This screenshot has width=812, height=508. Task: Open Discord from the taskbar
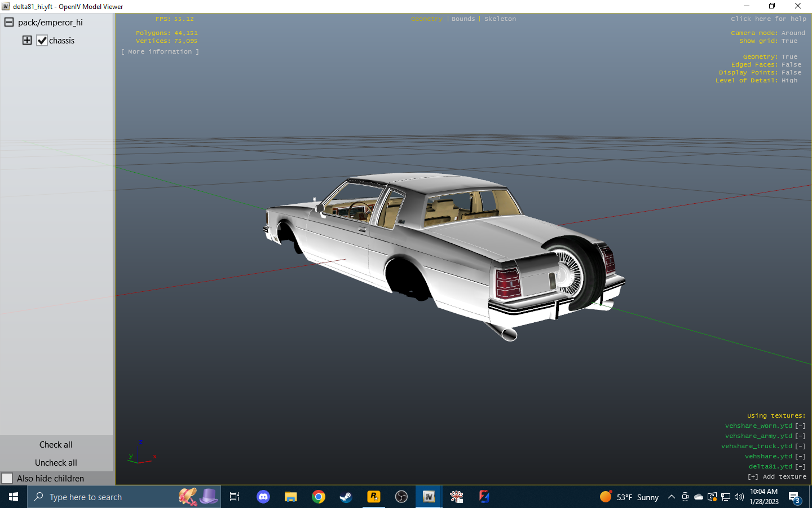pyautogui.click(x=263, y=497)
